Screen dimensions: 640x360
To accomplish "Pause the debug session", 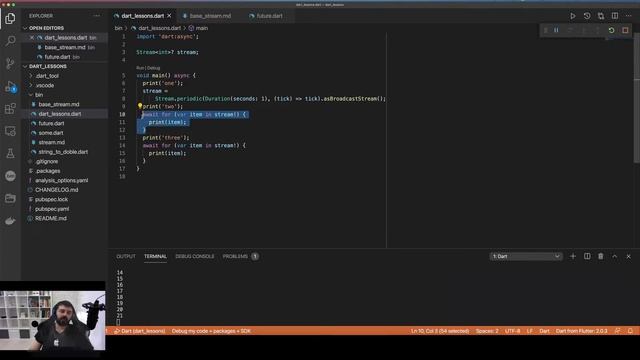I will click(556, 30).
